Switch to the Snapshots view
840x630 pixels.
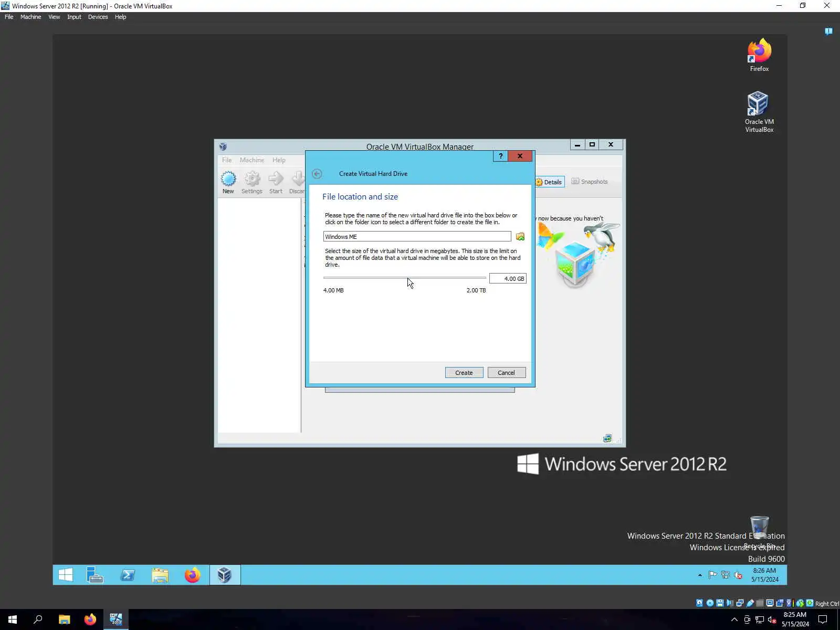pos(590,182)
